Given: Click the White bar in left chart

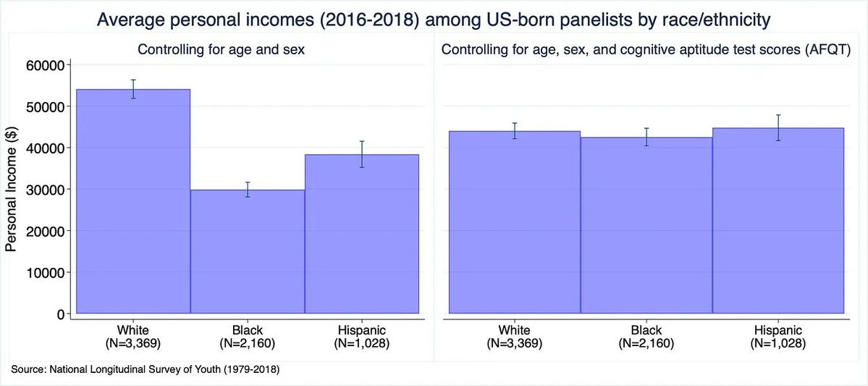Looking at the screenshot, I should coord(133,201).
